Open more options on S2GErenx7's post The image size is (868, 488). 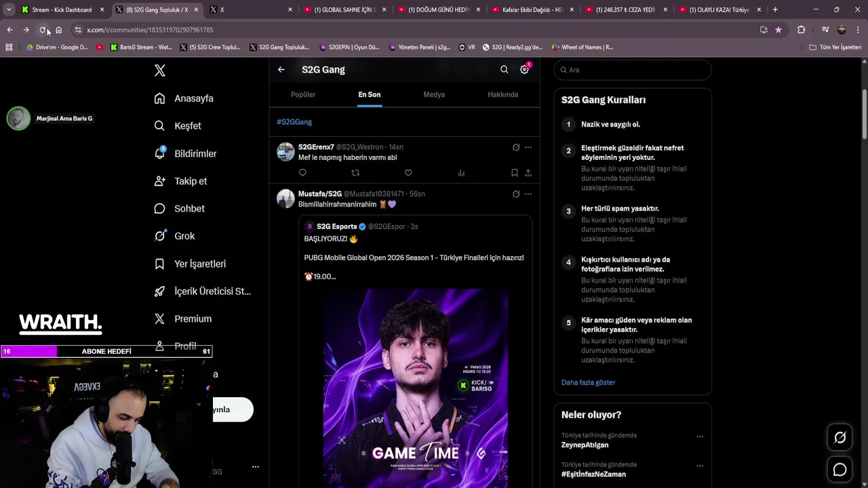pos(528,147)
